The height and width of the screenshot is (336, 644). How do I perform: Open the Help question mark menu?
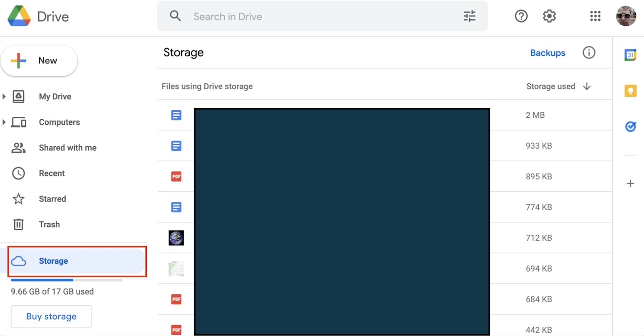pos(521,17)
